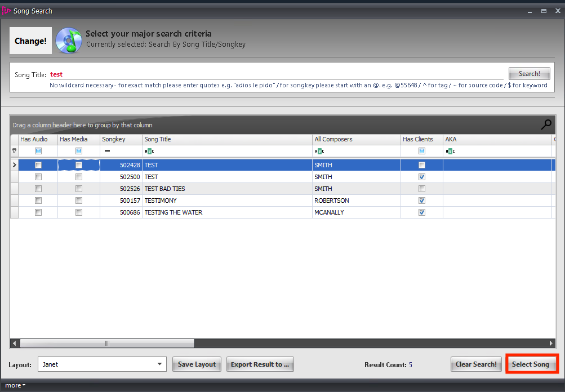Click the music CD icon beside Change!
This screenshot has width=565, height=392.
(69, 41)
